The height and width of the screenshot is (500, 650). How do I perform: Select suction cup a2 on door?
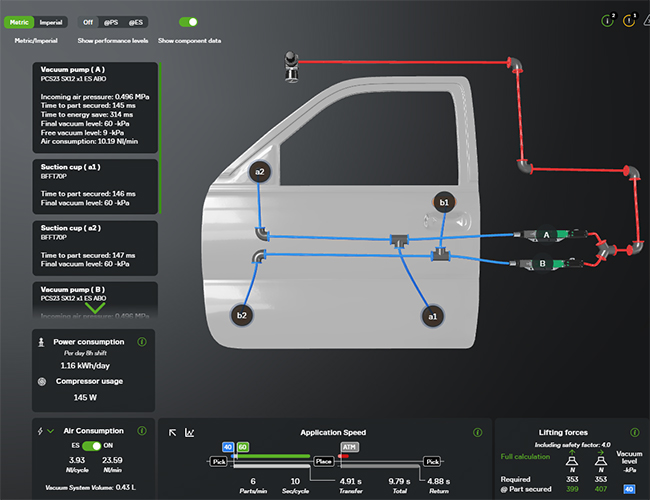260,172
